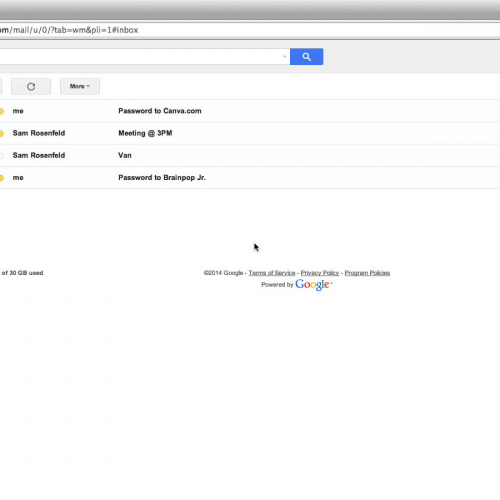Image resolution: width=500 pixels, height=500 pixels.
Task: Click the refresh inbox button
Action: pos(31,87)
